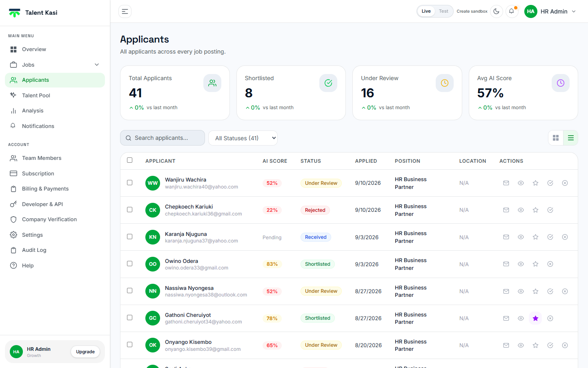Click the Under Review stats card
Screen dimensions: 588x368
[407, 93]
